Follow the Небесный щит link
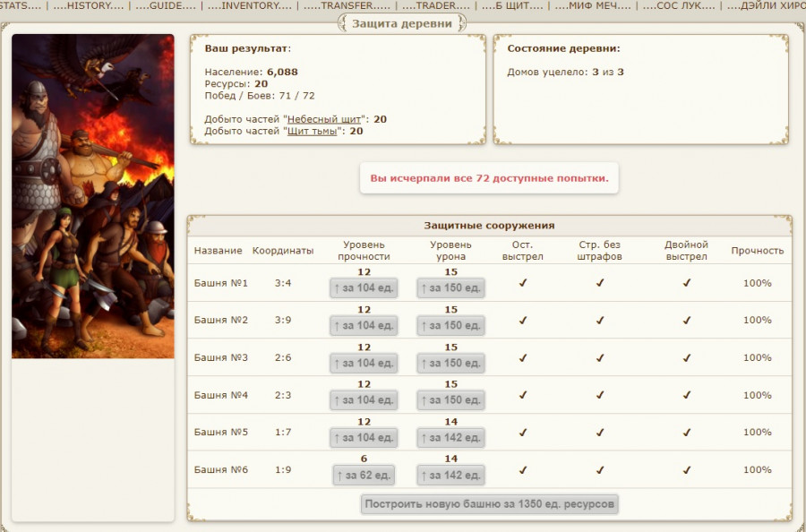The width and height of the screenshot is (806, 532). (x=324, y=119)
